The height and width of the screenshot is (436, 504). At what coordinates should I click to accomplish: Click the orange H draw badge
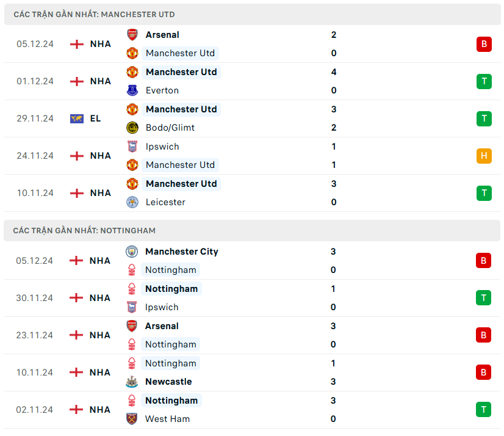tap(484, 156)
